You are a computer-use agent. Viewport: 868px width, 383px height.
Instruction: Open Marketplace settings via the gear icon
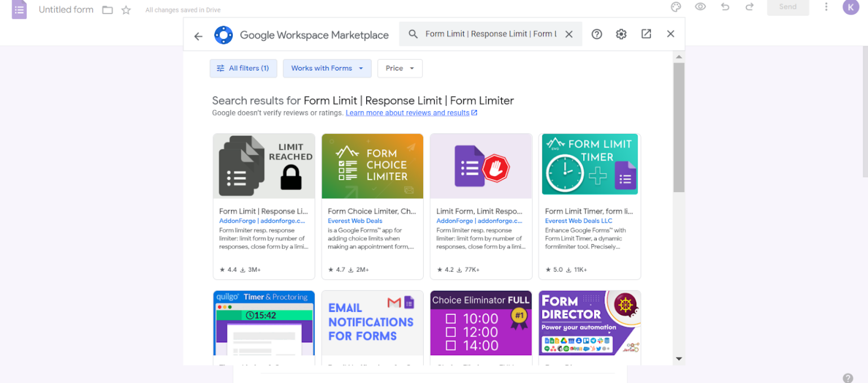[x=621, y=34]
